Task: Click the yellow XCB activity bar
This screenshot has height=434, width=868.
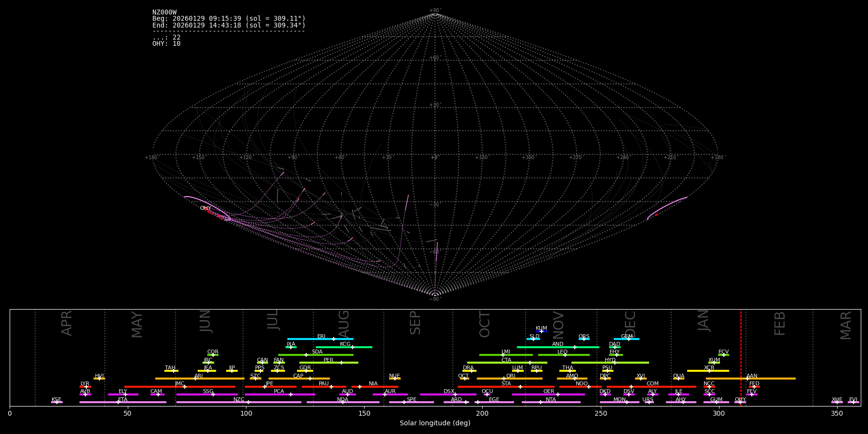Action: pyautogui.click(x=708, y=371)
